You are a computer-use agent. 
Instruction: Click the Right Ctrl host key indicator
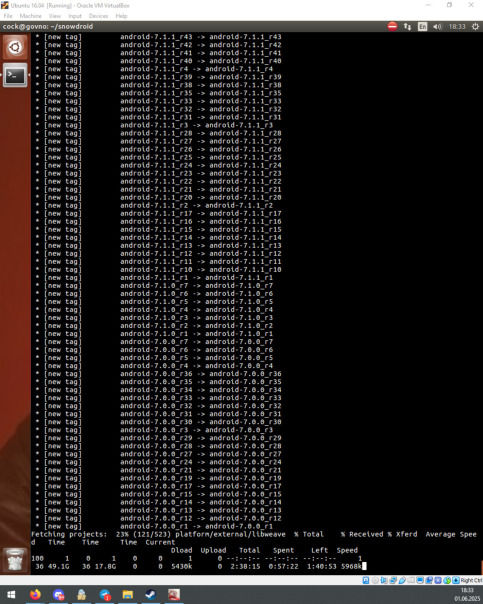[x=471, y=580]
